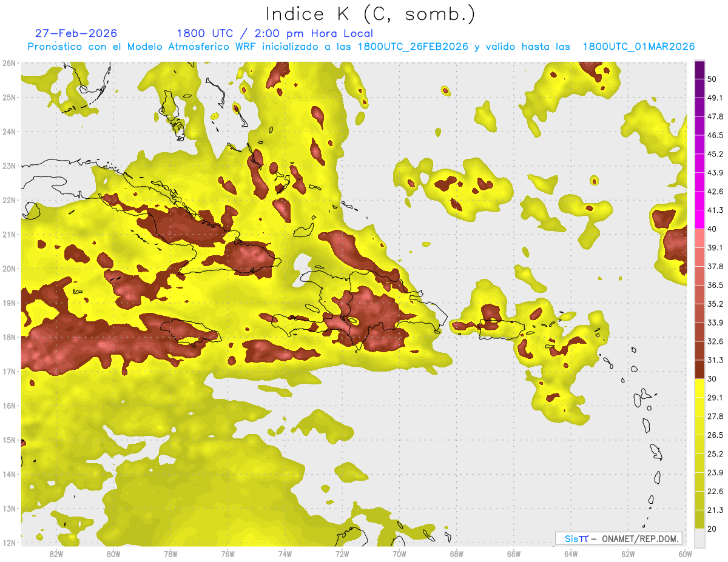Click the '14N' latitude axis label
The image size is (728, 562).
click(x=9, y=474)
